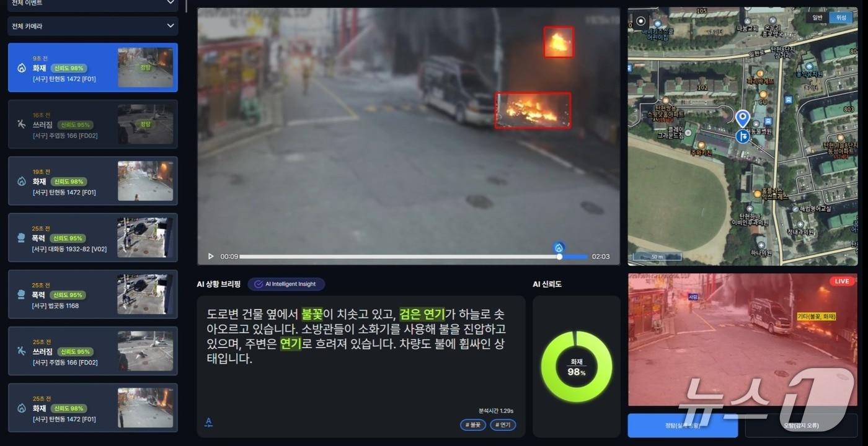Open the 전체 카메라 dropdown
The height and width of the screenshot is (446, 868).
pyautogui.click(x=93, y=26)
